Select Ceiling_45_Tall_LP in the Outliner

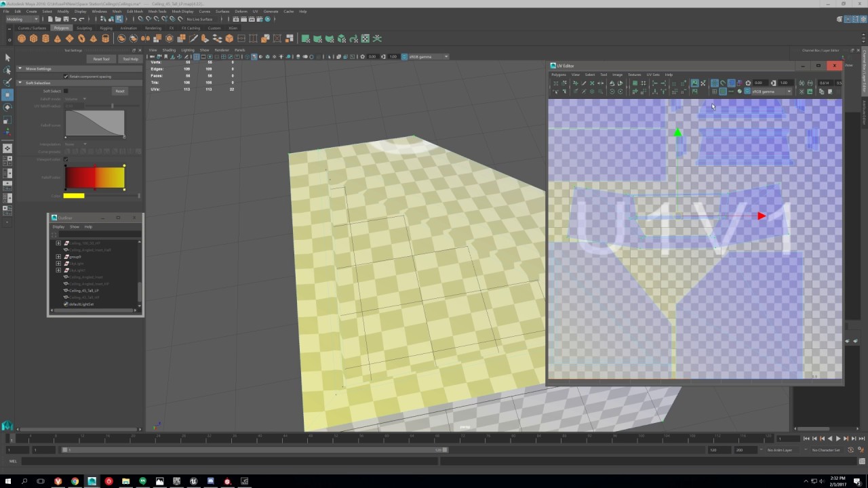[84, 291]
